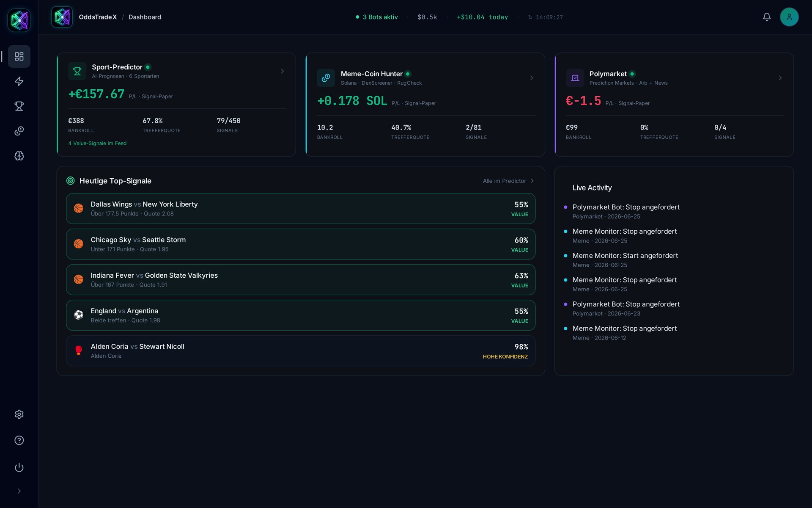Screen dimensions: 812x508
Task: Click the 3 Bots aktiv status
Action: [377, 17]
